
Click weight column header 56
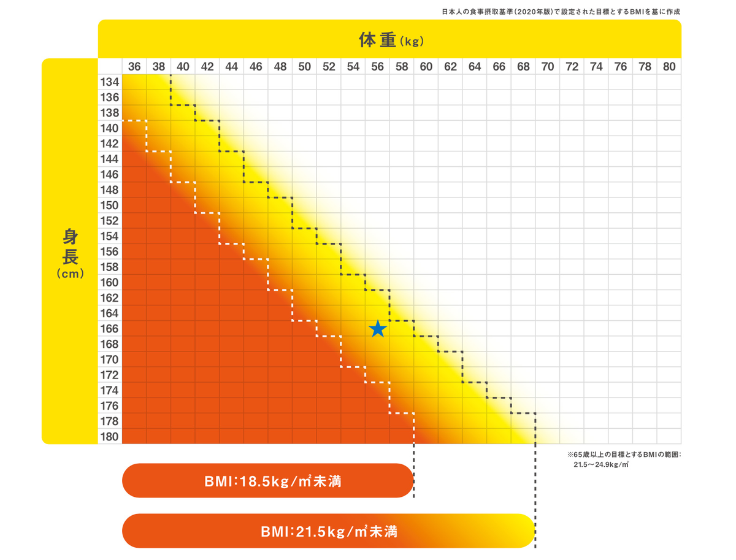[x=377, y=66]
